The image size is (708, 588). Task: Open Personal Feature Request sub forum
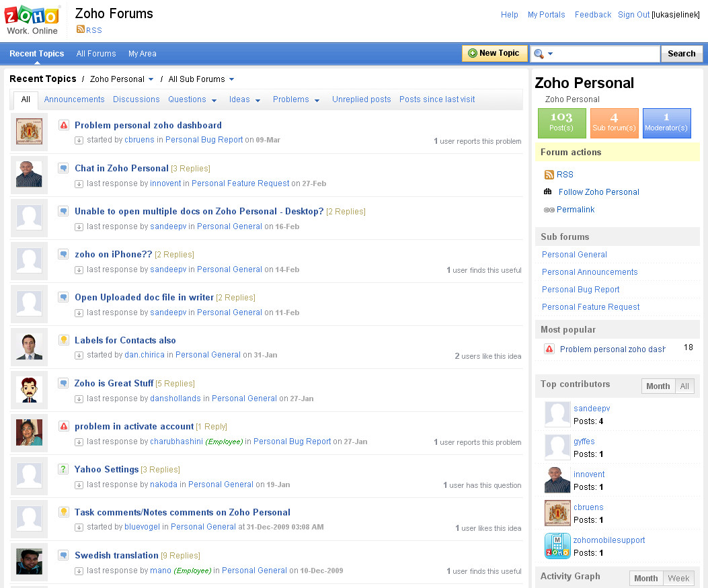coord(590,307)
